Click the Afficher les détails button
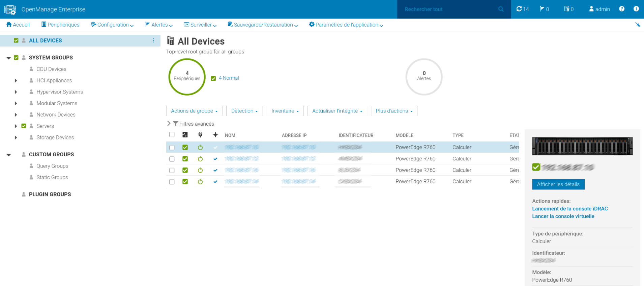 tap(558, 184)
